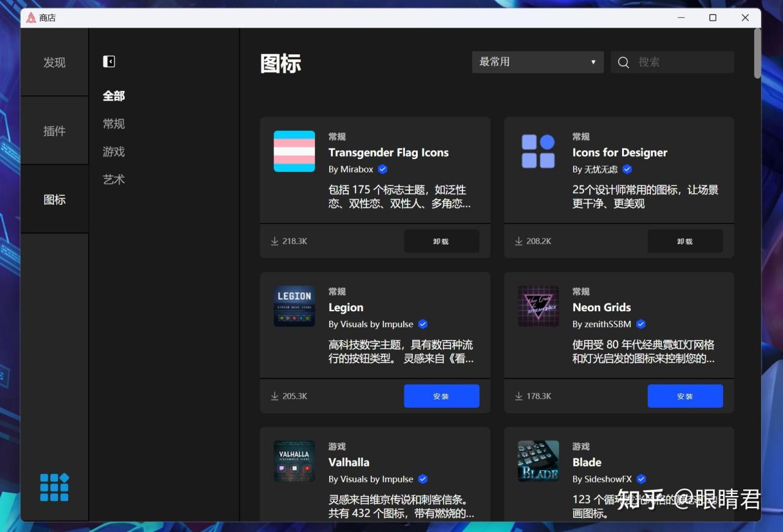This screenshot has height=532, width=783.
Task: Open the Transgender Flag Icons title
Action: click(388, 152)
